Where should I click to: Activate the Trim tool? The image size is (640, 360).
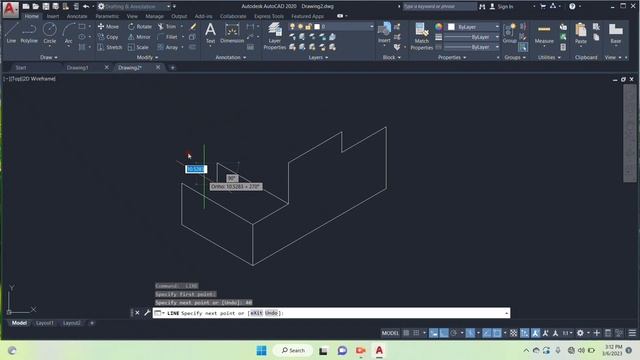pos(167,27)
